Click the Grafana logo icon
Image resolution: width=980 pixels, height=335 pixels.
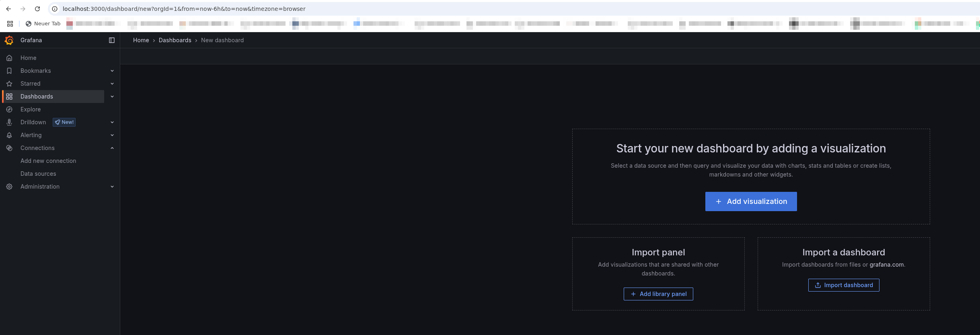pos(9,40)
